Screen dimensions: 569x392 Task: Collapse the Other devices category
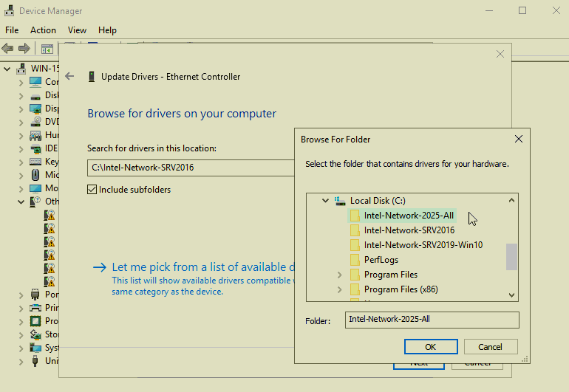click(x=21, y=202)
